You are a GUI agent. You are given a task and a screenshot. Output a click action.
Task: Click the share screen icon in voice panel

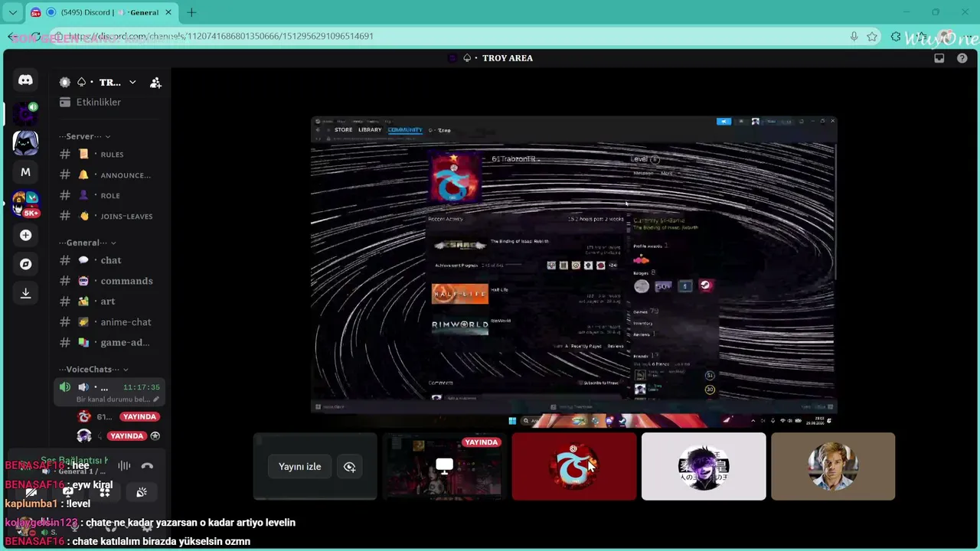68,492
